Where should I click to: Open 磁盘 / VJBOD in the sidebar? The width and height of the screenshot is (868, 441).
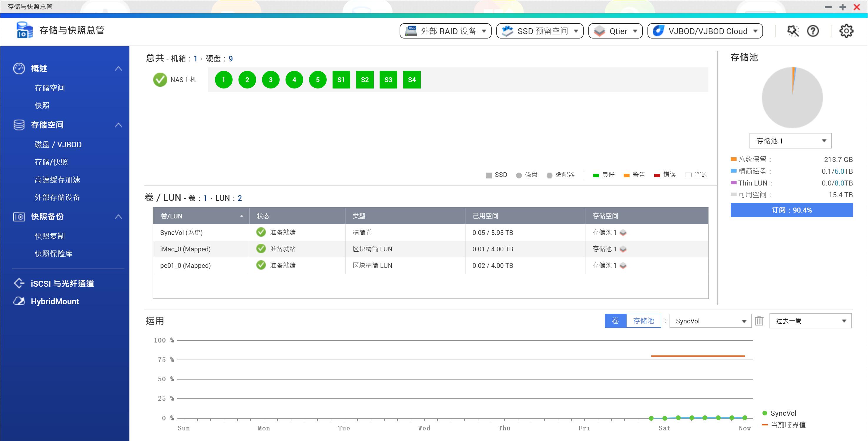57,144
